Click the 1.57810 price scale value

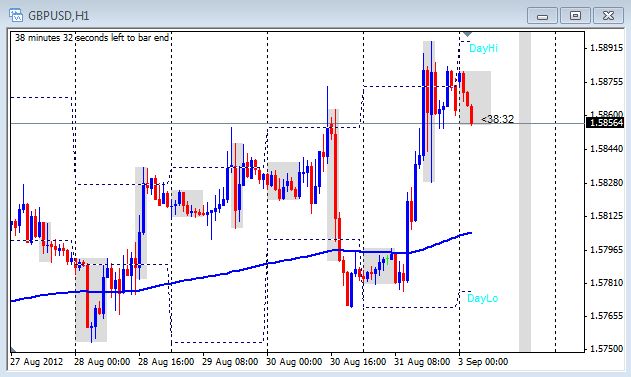[606, 282]
